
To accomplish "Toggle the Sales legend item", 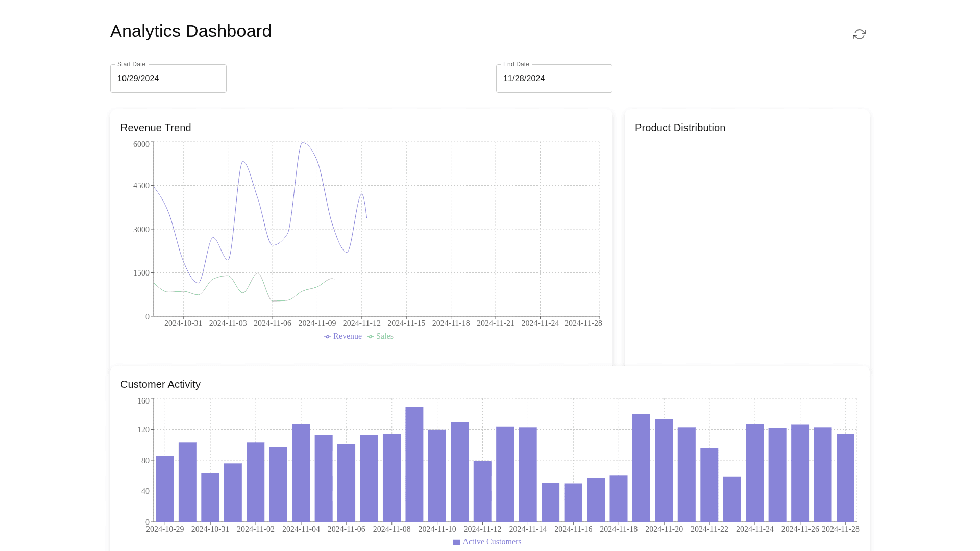I will [384, 336].
